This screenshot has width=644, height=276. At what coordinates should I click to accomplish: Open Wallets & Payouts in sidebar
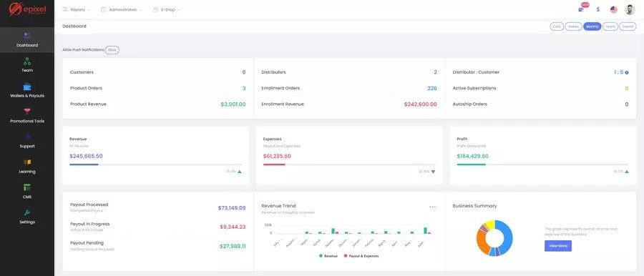(x=27, y=90)
